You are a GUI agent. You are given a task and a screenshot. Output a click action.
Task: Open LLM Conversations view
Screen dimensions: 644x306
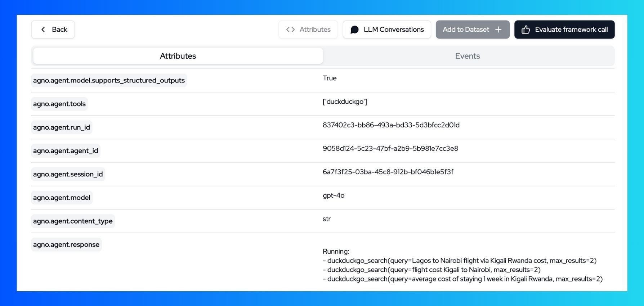(387, 30)
